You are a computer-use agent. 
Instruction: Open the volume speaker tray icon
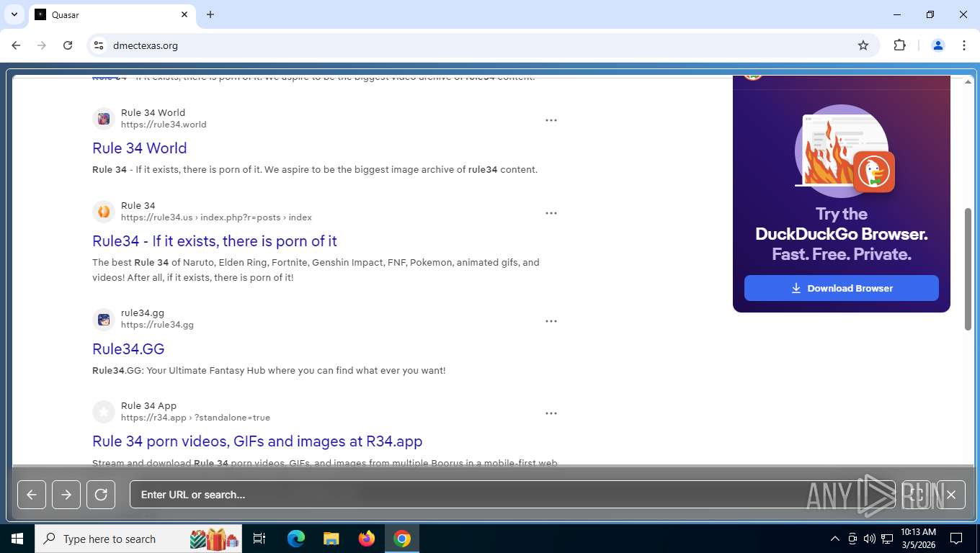[x=870, y=539]
